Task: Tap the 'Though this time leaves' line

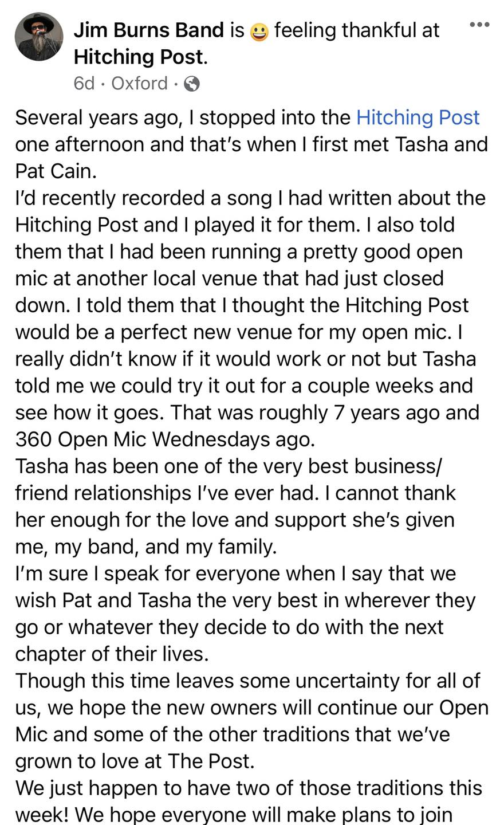Action: [247, 681]
